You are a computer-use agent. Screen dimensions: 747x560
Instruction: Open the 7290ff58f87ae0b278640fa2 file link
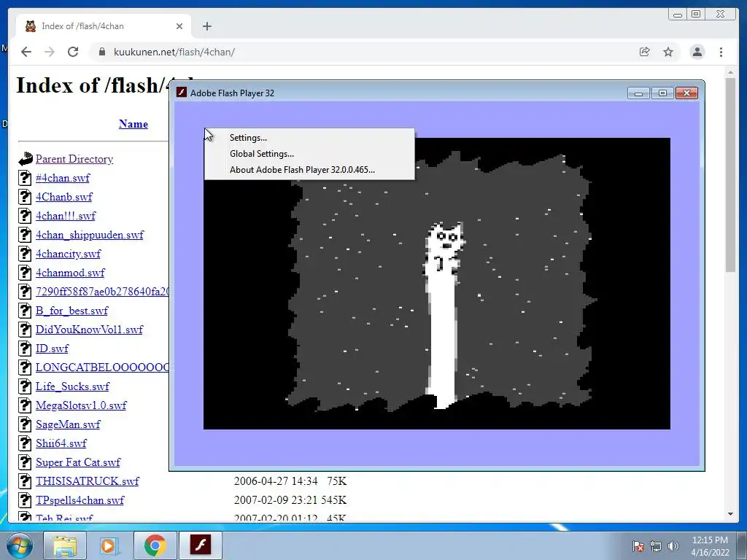point(102,292)
